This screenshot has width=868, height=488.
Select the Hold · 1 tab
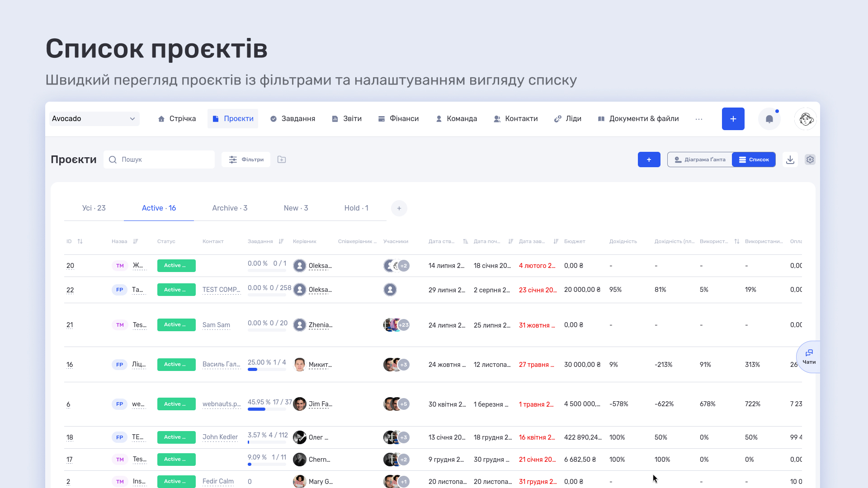point(356,208)
